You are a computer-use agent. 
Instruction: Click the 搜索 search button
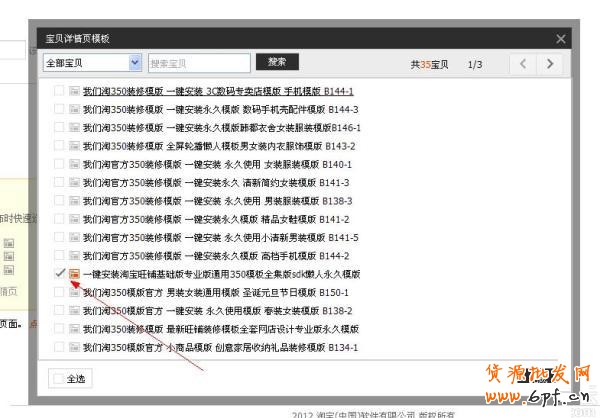point(276,62)
